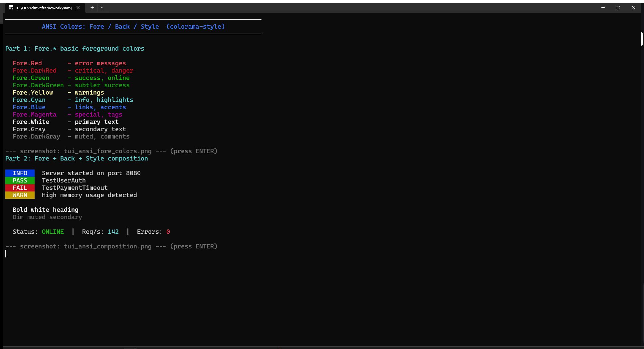This screenshot has width=644, height=349.
Task: Click 'muted, comments' description
Action: pyautogui.click(x=102, y=137)
